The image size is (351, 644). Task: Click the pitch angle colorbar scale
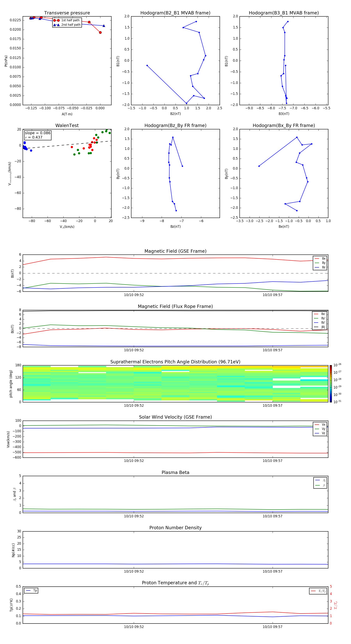click(331, 384)
